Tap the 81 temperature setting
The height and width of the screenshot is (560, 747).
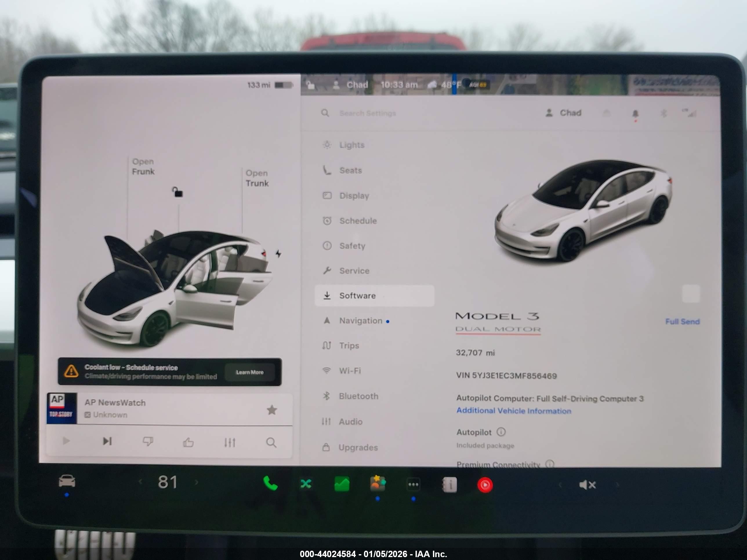[168, 482]
